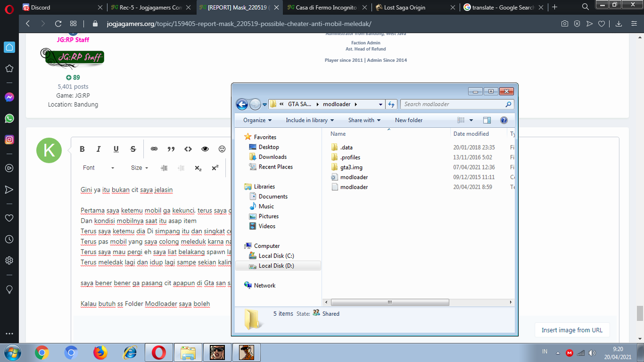Open the Size dropdown in the editor
644x362 pixels.
(x=139, y=168)
